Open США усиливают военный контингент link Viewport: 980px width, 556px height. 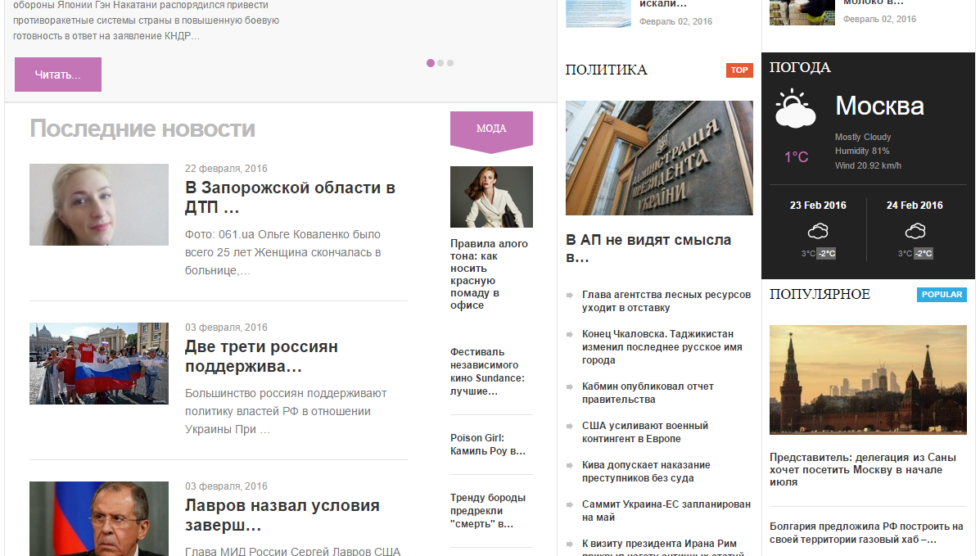coord(645,432)
